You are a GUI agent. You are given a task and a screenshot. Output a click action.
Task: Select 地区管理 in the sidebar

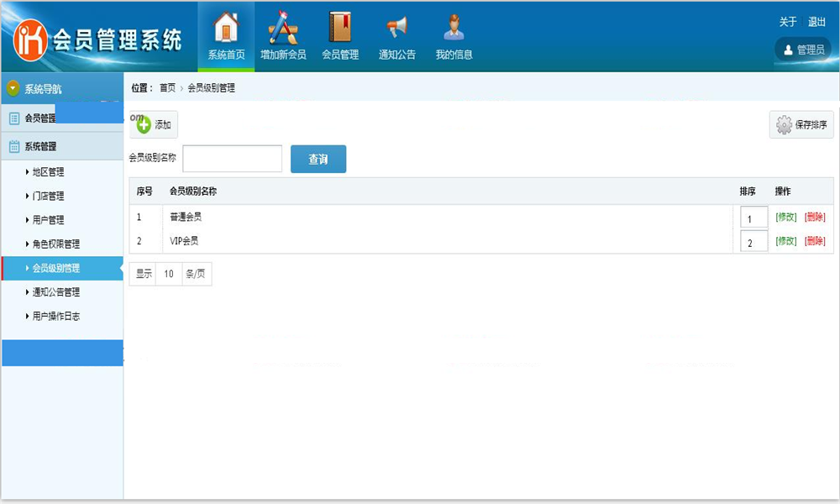point(48,172)
